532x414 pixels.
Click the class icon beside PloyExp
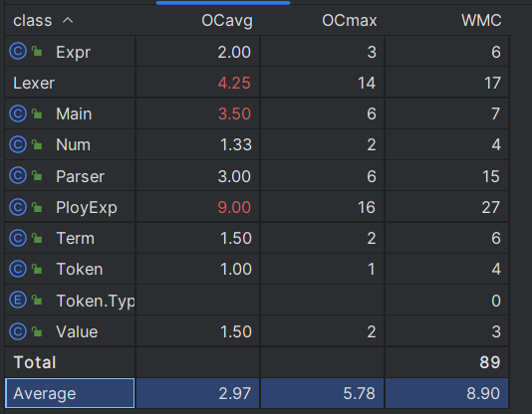[x=18, y=207]
